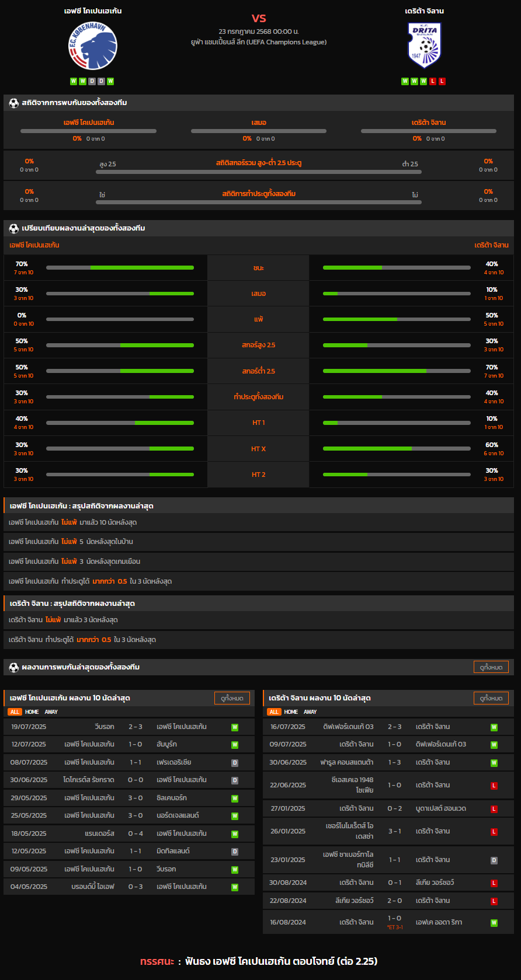Click the D badge on the 30/06/2025 Copenhagen row
Image resolution: width=521 pixels, height=980 pixels.
tap(235, 780)
